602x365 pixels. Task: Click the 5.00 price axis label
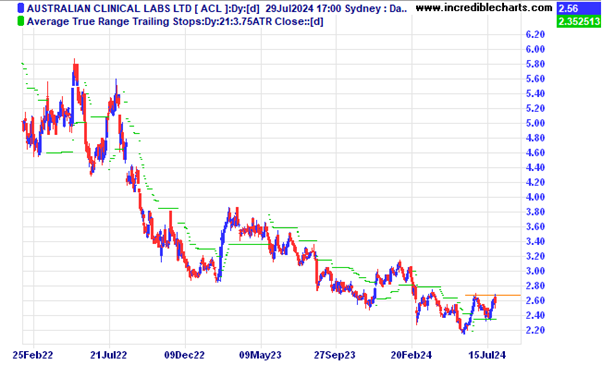(x=535, y=123)
